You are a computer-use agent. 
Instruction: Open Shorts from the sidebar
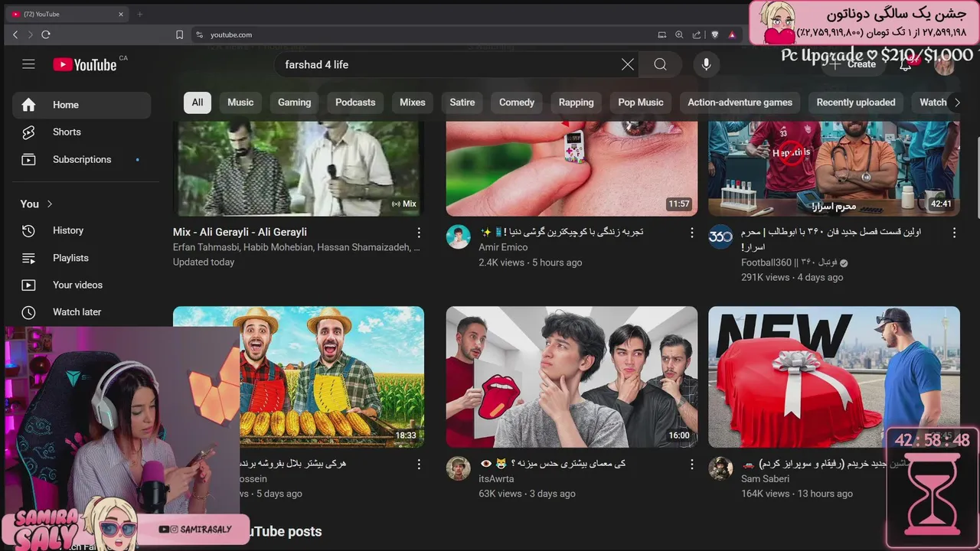[x=82, y=132]
